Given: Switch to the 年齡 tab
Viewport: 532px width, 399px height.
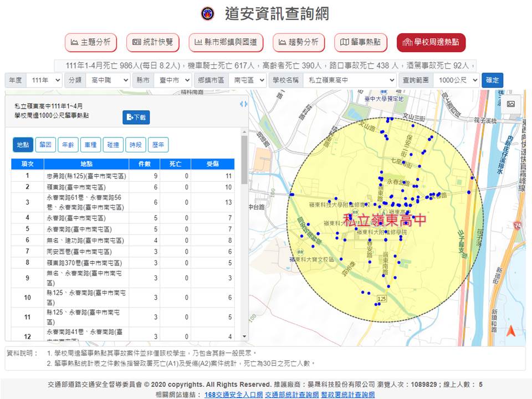Looking at the screenshot, I should pos(68,145).
